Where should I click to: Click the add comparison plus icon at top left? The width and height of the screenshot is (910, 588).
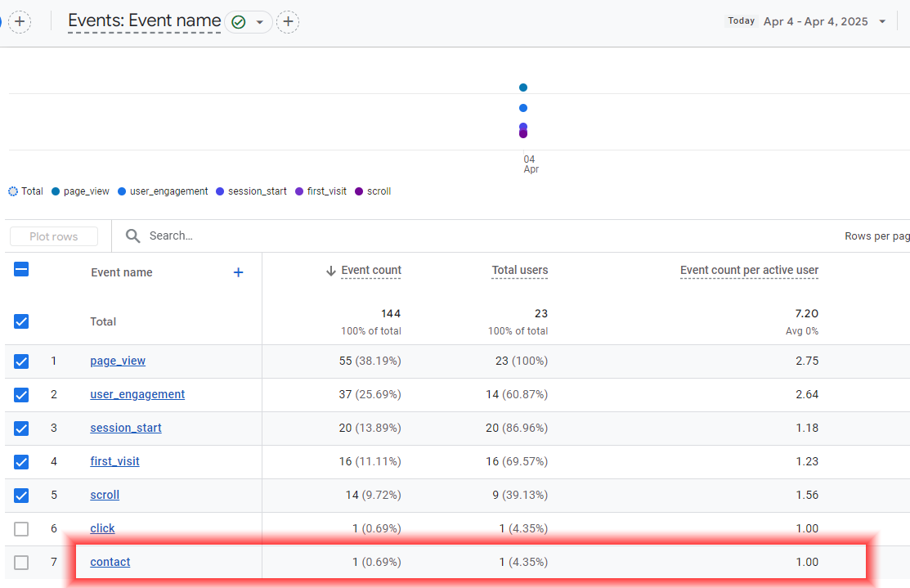coord(20,22)
